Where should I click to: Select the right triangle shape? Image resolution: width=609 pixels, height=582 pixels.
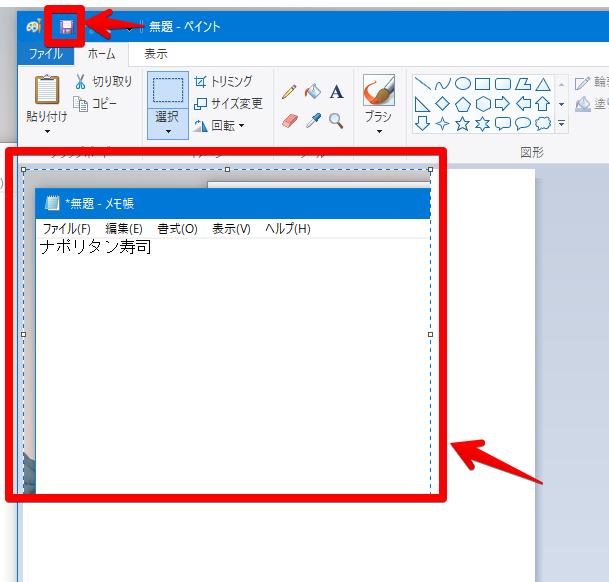click(x=422, y=104)
